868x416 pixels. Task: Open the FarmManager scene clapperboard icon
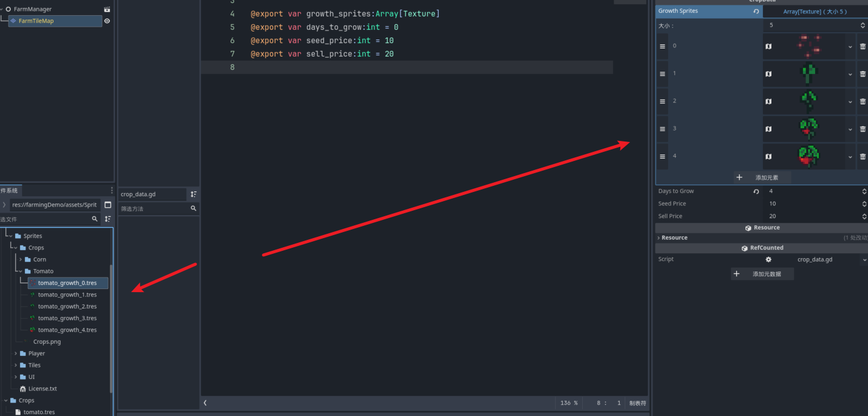pyautogui.click(x=107, y=9)
